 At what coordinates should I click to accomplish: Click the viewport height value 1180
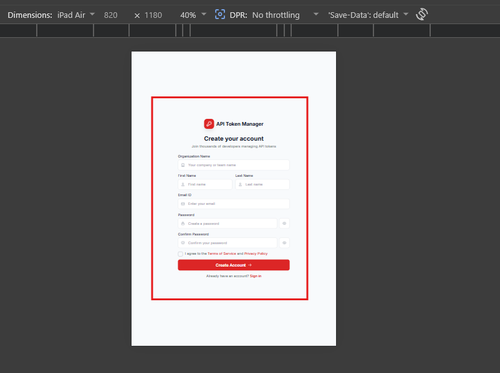pyautogui.click(x=153, y=15)
